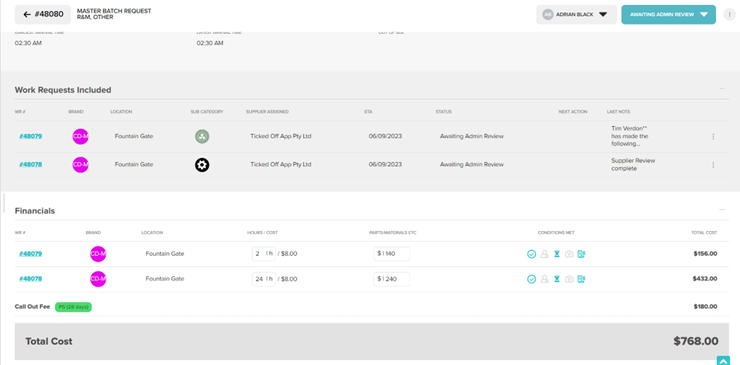This screenshot has height=365, width=740.
Task: Click the parts cost field showing 240
Action: [391, 279]
